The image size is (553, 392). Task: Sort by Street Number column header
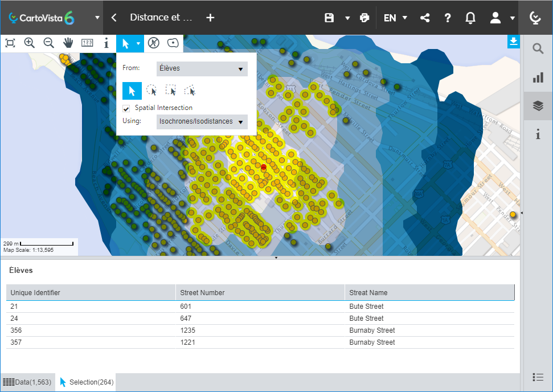pos(259,293)
